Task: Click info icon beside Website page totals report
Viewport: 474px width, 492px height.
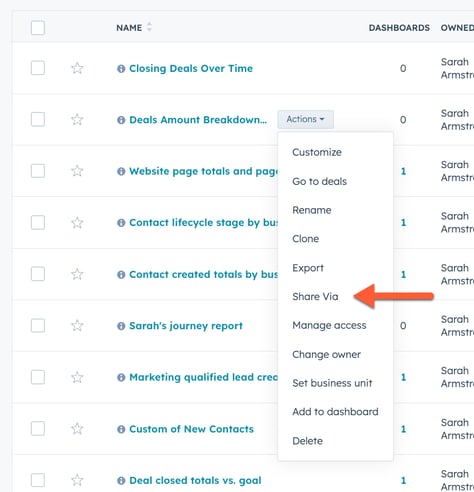Action: click(x=121, y=171)
